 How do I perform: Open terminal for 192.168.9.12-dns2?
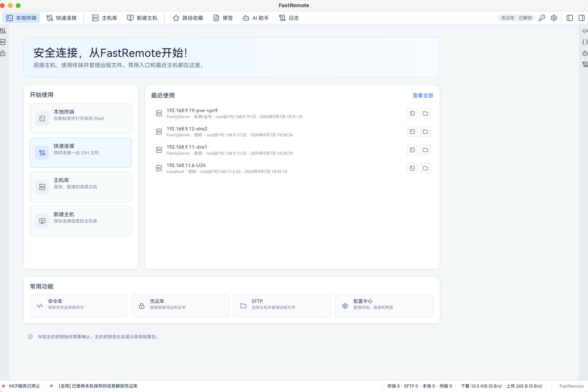[x=412, y=131]
